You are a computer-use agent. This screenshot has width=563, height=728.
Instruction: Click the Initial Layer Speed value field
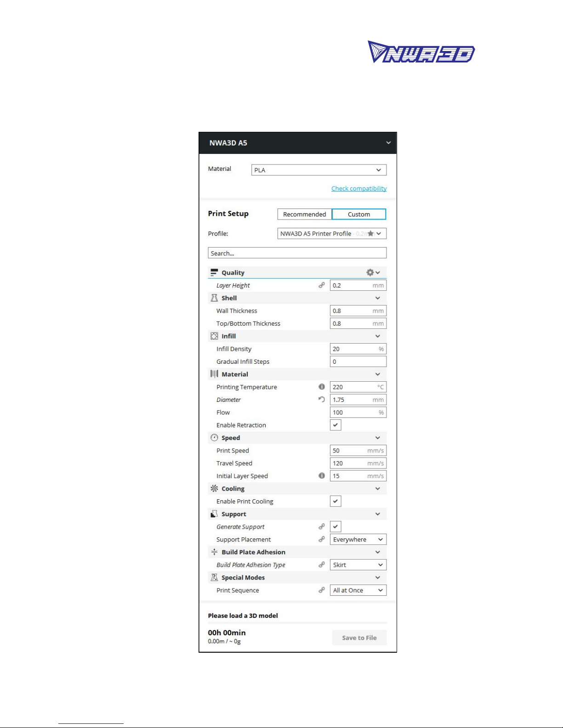(358, 476)
